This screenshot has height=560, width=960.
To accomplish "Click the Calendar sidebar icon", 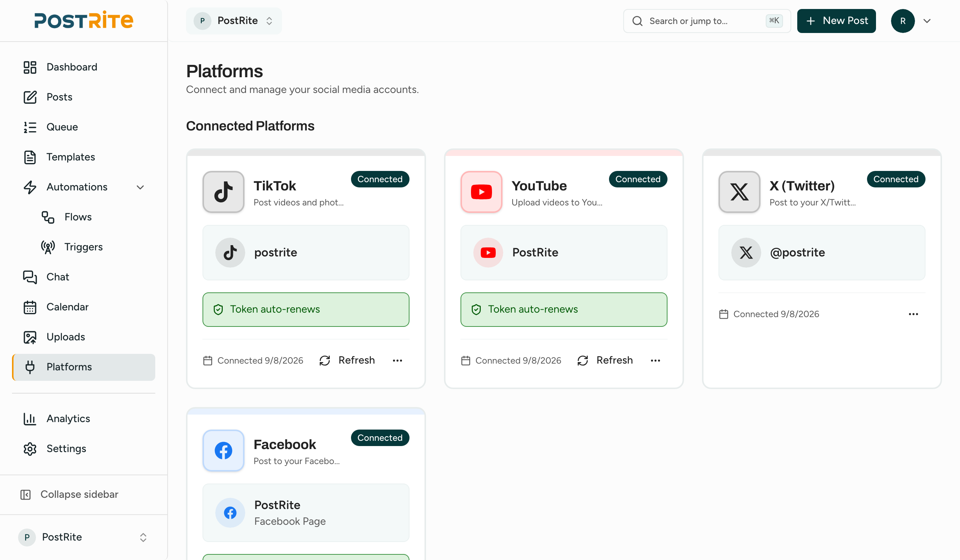I will click(30, 307).
